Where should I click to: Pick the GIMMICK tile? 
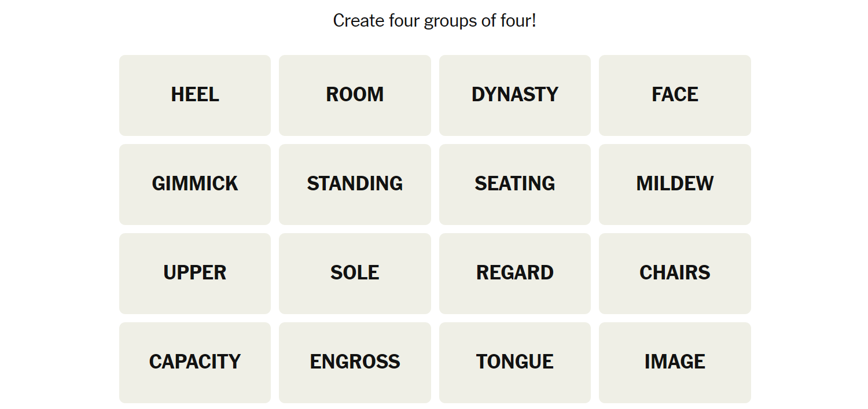195,185
